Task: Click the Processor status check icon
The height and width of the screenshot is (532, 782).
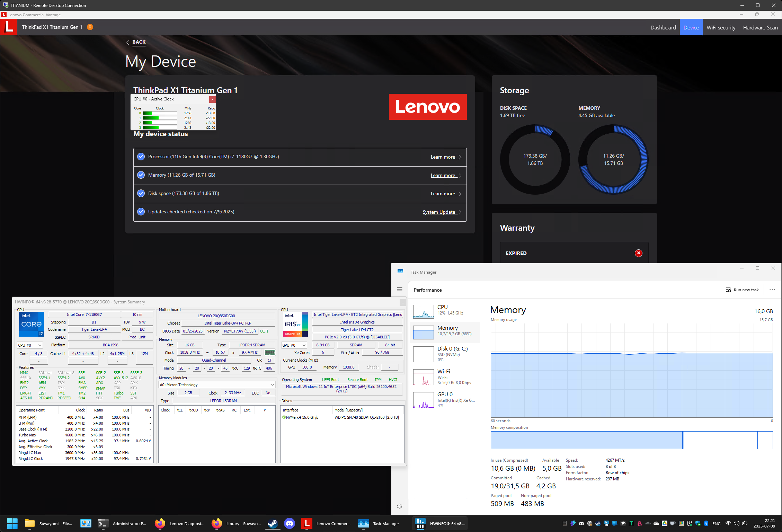Action: pyautogui.click(x=141, y=157)
